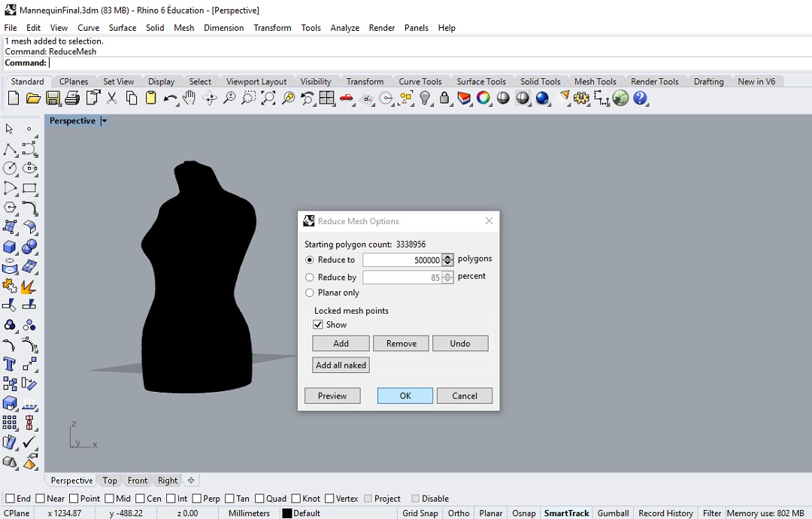Image resolution: width=812 pixels, height=519 pixels.
Task: Click the Lock objects padlock icon
Action: coord(444,99)
